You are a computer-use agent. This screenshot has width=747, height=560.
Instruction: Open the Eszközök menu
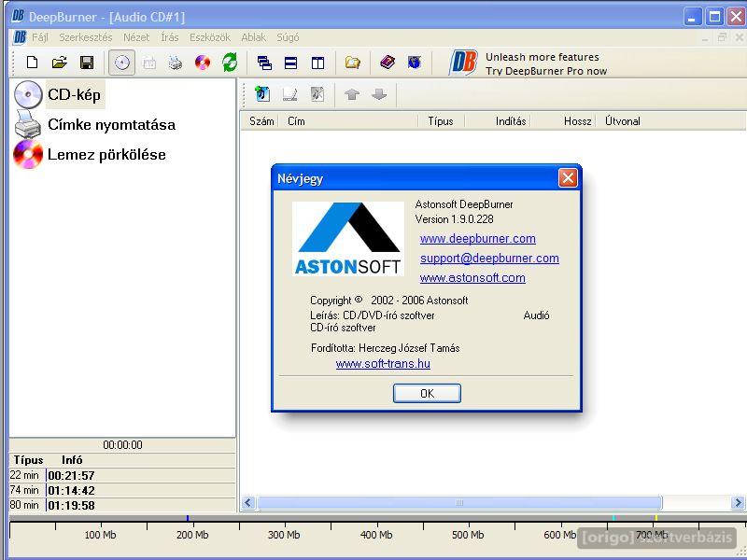209,37
